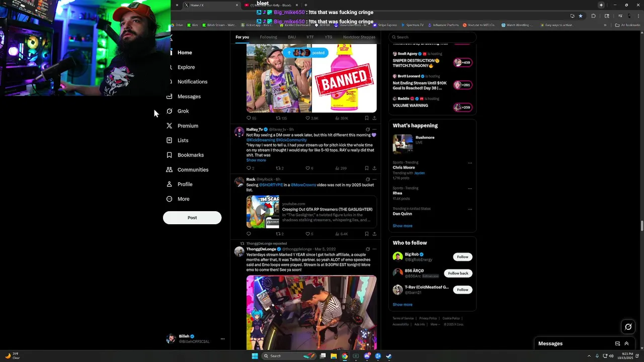Switch to the Nextdoor Steppas tab
The width and height of the screenshot is (644, 362).
359,37
